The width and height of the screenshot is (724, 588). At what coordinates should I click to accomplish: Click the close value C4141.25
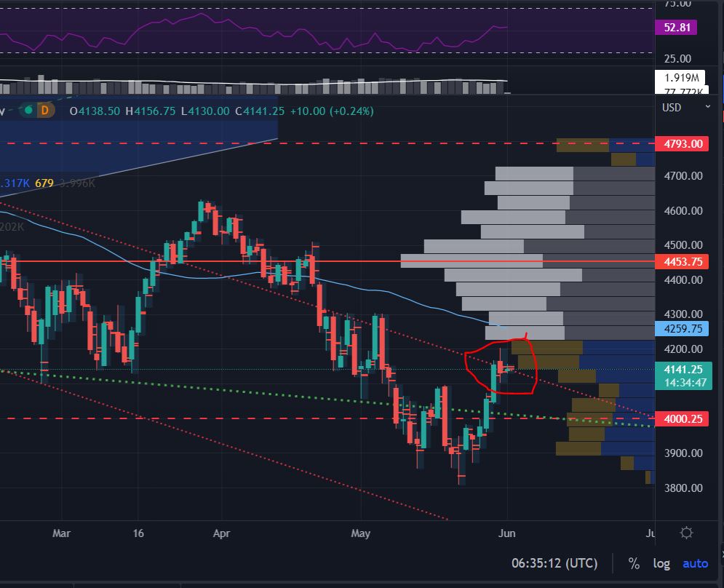[260, 111]
